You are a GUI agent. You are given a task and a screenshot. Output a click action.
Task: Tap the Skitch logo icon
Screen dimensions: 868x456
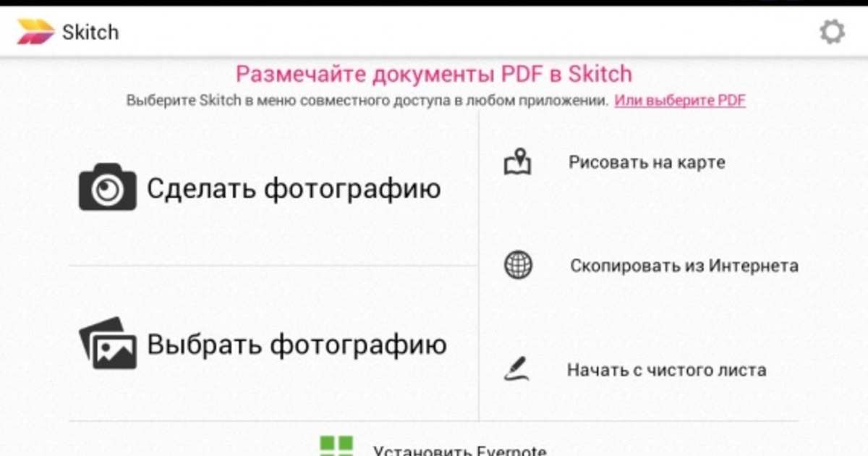click(35, 32)
